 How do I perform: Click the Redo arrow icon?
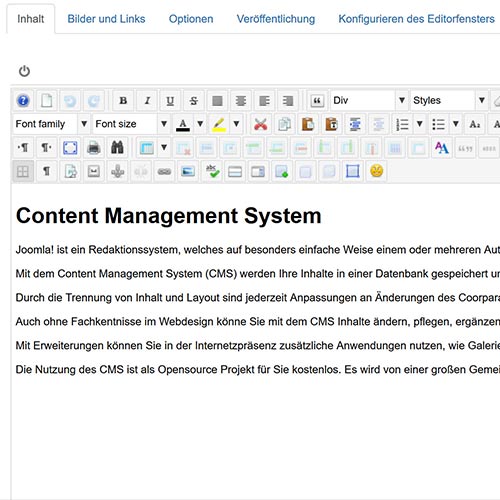[x=94, y=100]
